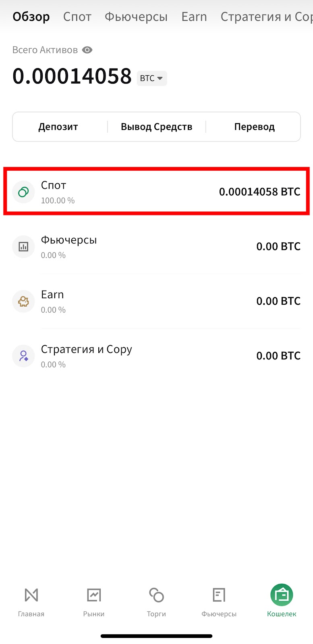Image resolution: width=313 pixels, height=644 pixels.
Task: Open the Стратегия и Copy top tab
Action: [x=267, y=17]
